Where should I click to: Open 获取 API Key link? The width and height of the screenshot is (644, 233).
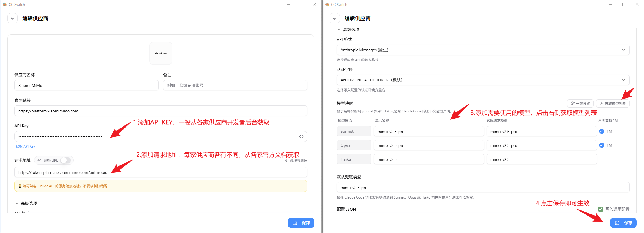click(25, 146)
